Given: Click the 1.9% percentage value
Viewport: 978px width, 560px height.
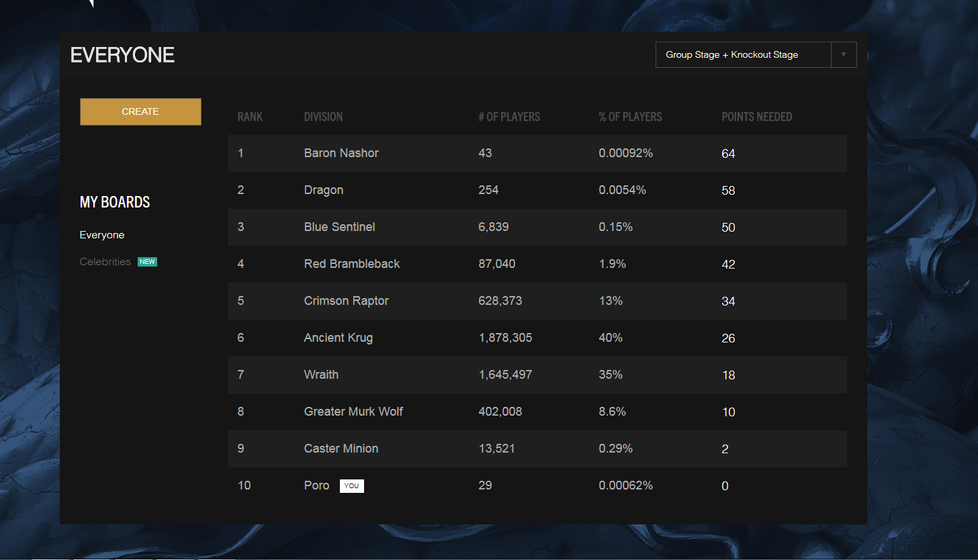Looking at the screenshot, I should tap(612, 264).
